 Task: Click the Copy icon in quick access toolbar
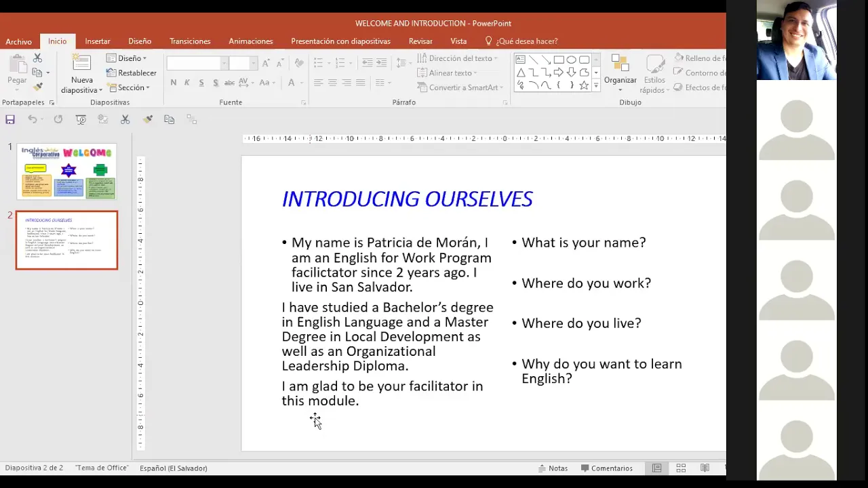coord(170,119)
